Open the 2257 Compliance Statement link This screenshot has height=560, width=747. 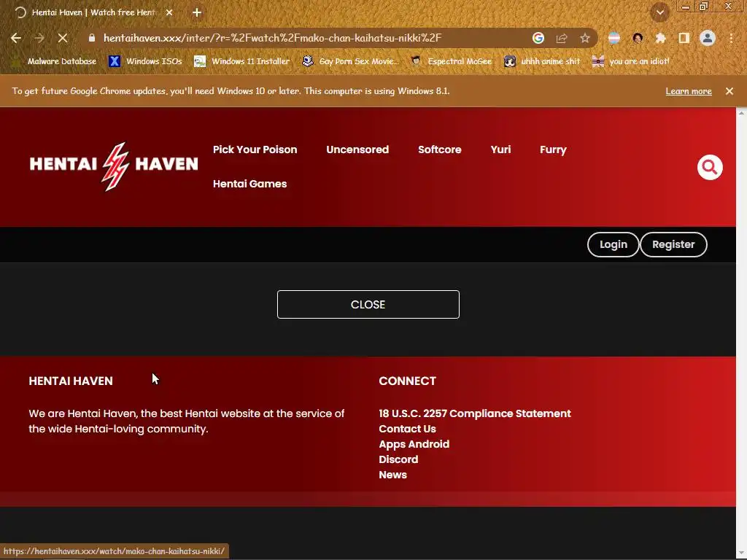pos(474,413)
